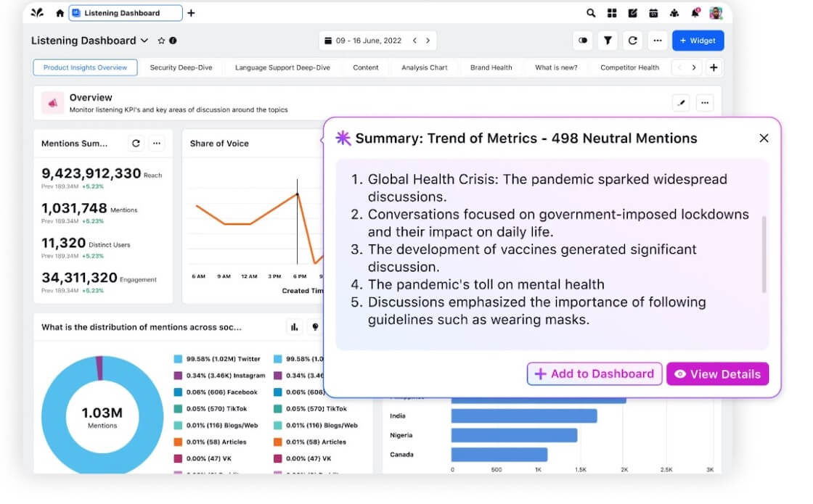Click the search magnifier icon in top bar

click(x=591, y=13)
